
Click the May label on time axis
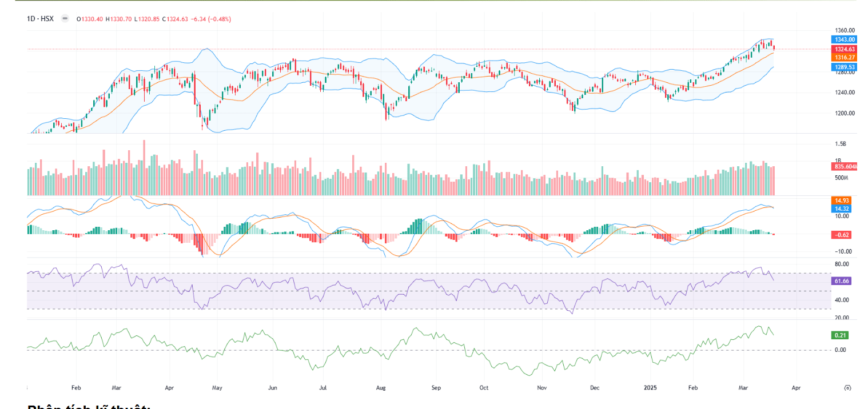point(217,388)
